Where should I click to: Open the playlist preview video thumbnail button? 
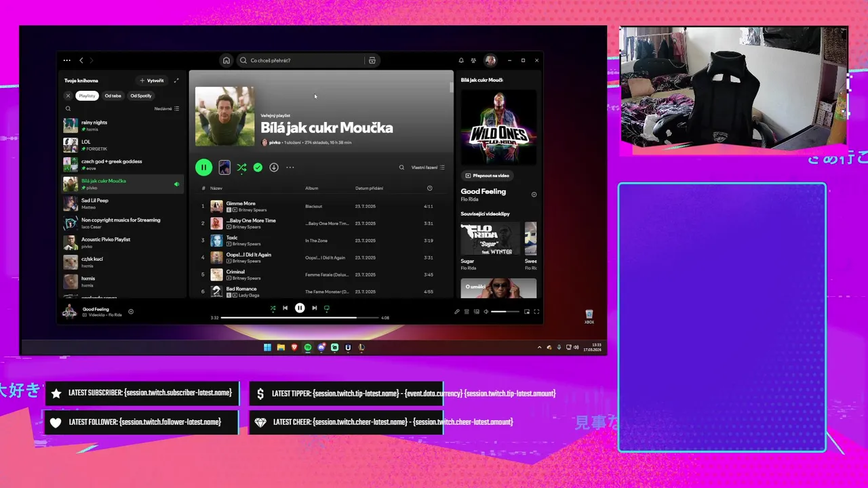click(x=224, y=167)
